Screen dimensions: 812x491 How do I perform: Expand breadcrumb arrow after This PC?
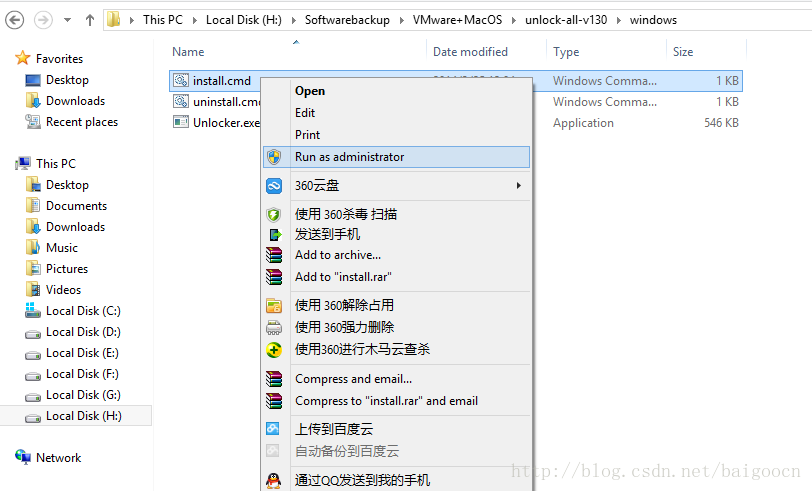[195, 20]
